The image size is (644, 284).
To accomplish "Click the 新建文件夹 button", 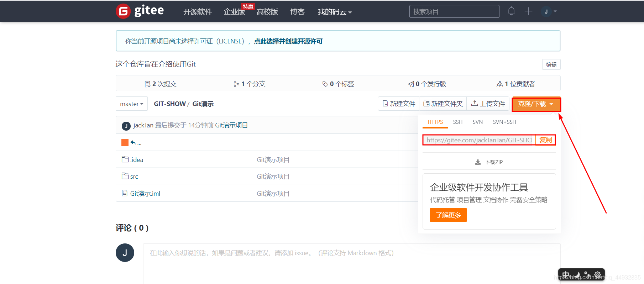I will point(443,104).
